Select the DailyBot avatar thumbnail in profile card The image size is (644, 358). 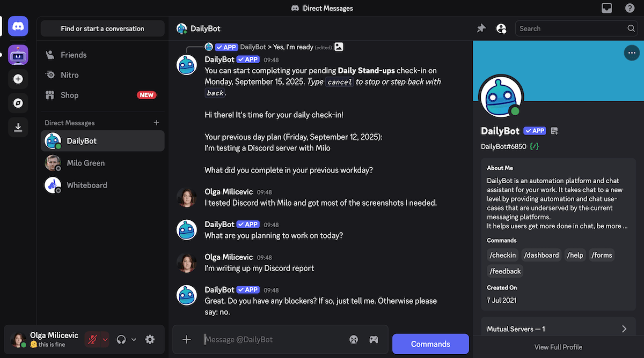coord(500,96)
